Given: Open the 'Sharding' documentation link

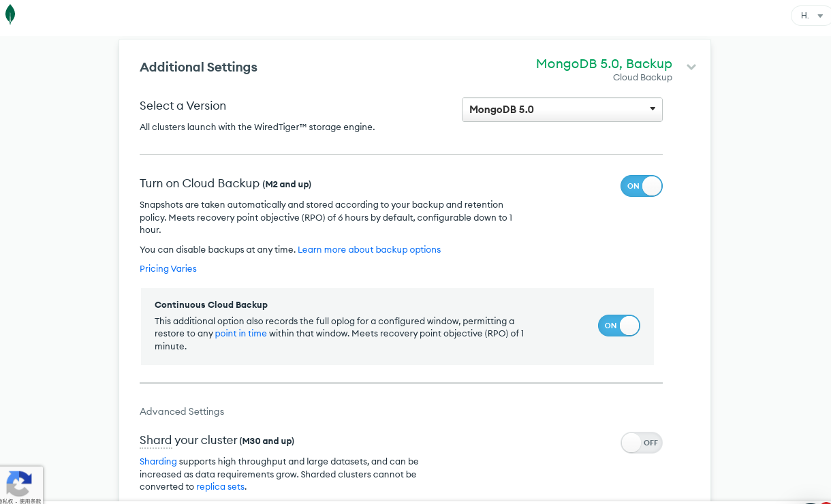Looking at the screenshot, I should click(x=158, y=462).
